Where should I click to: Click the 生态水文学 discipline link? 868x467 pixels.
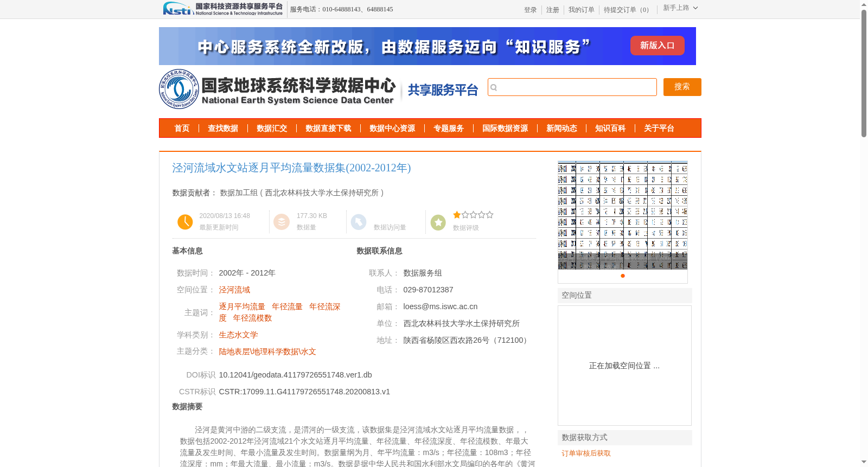tap(238, 335)
